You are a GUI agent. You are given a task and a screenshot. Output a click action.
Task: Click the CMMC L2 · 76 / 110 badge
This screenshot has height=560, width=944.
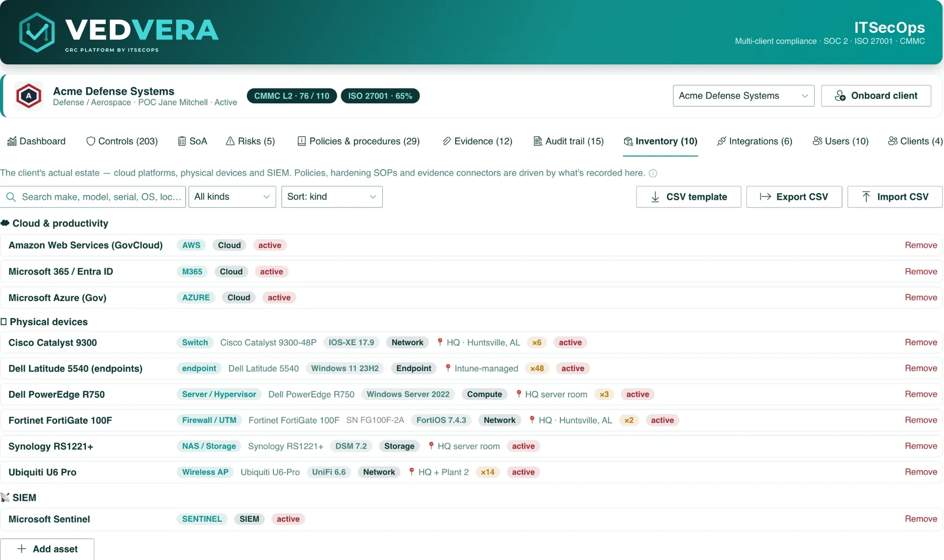pos(292,96)
